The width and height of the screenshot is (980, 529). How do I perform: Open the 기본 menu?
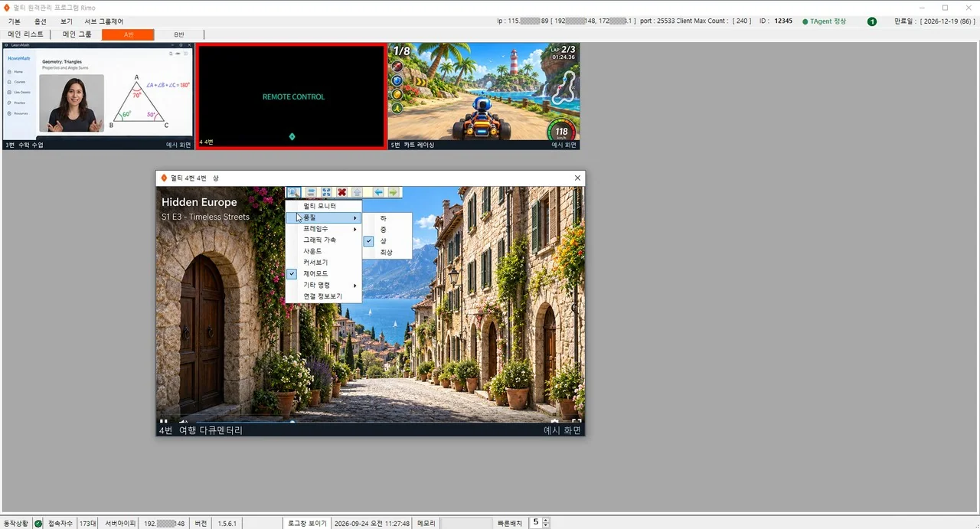coord(15,21)
